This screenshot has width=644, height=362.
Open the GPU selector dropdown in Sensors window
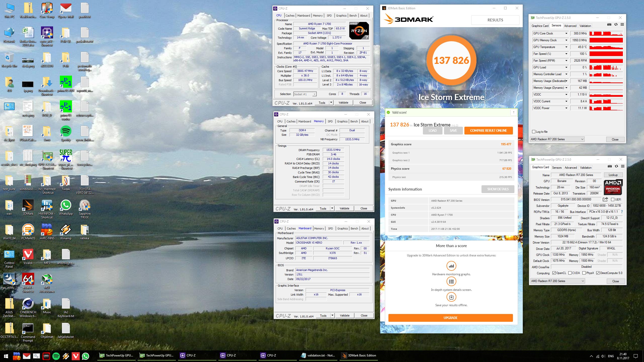coord(557,139)
